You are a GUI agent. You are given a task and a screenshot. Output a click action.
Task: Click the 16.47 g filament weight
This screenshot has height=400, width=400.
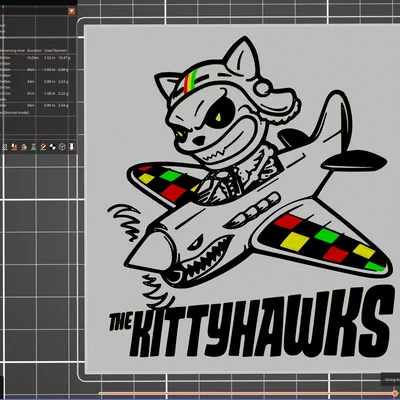pos(64,58)
